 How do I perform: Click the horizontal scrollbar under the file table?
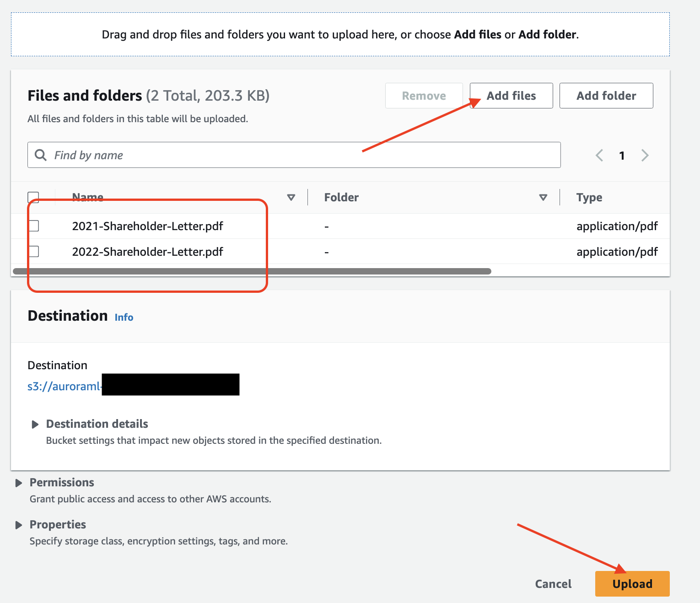pyautogui.click(x=251, y=271)
